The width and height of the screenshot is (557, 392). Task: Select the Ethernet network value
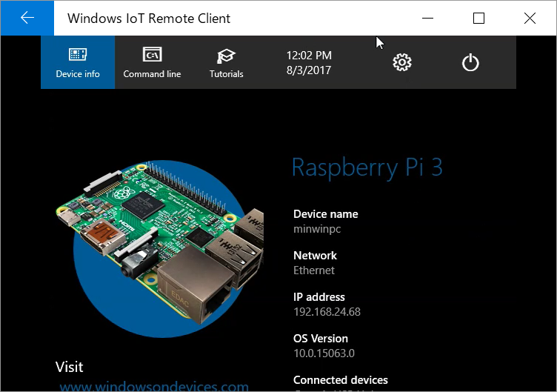tap(314, 270)
